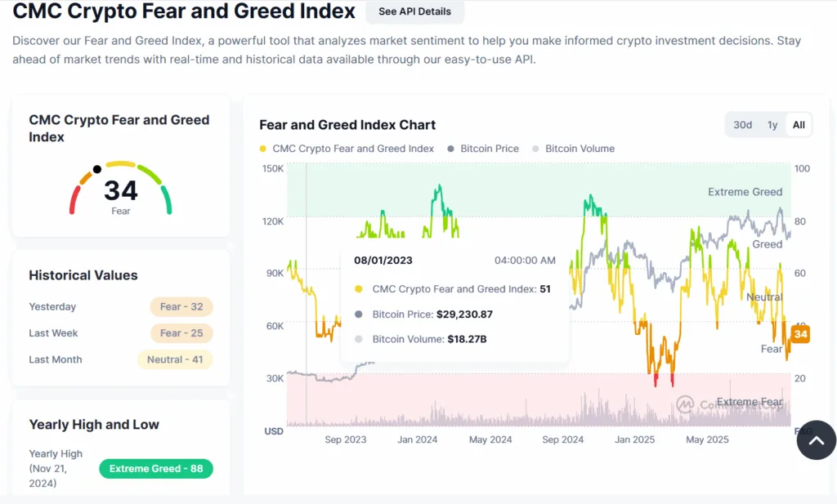Click the Fear - 32 badge for Yesterday
This screenshot has height=504, width=837.
pyautogui.click(x=181, y=306)
